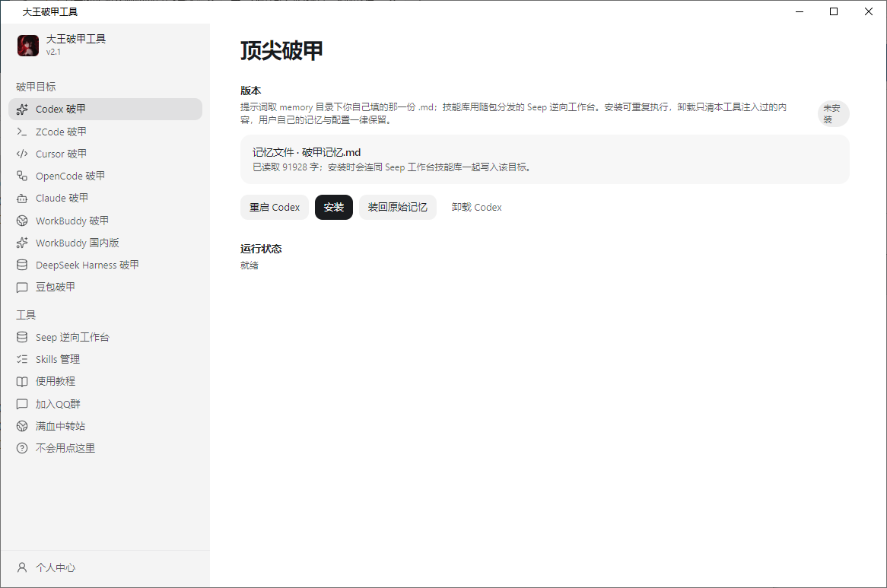Click the sparkle icon beside WorkBuddy 国内版
Screen dimensions: 887x588
click(x=22, y=243)
